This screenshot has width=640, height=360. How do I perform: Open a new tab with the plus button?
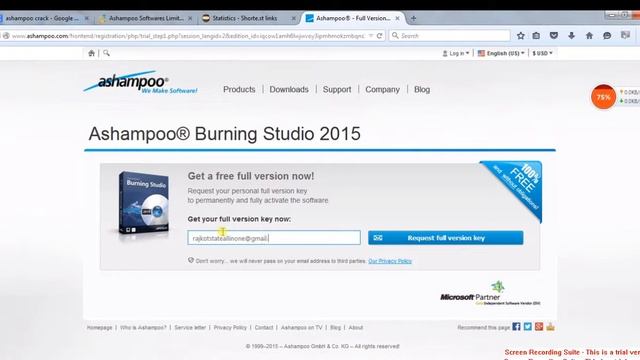pyautogui.click(x=413, y=18)
